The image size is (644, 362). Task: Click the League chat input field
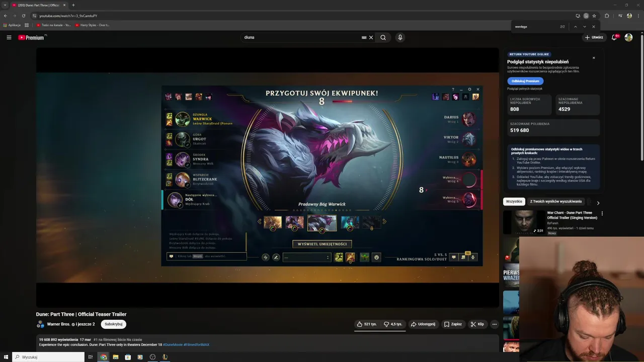coord(207,256)
